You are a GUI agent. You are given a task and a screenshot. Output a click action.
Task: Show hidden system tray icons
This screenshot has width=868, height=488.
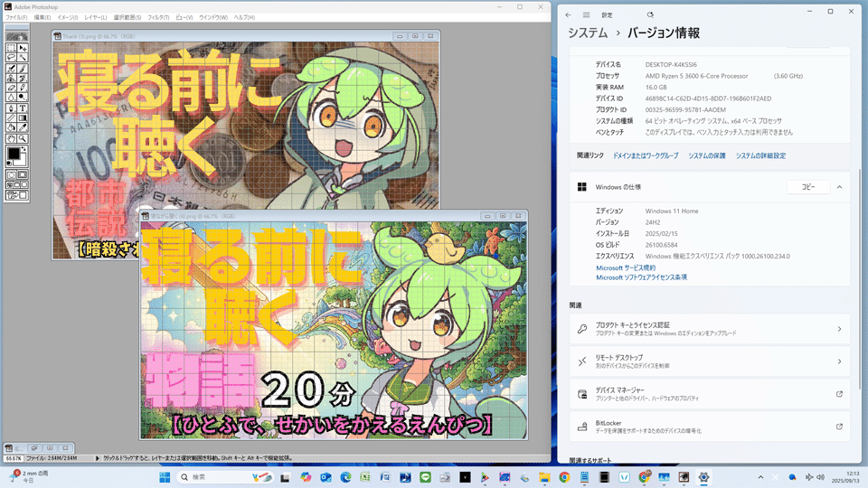coord(760,477)
